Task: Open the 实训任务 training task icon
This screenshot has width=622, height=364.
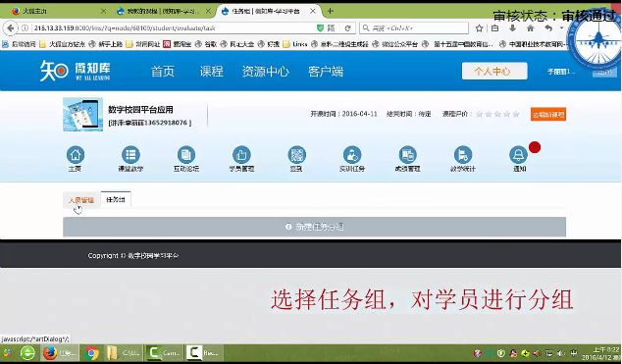Action: pyautogui.click(x=352, y=155)
